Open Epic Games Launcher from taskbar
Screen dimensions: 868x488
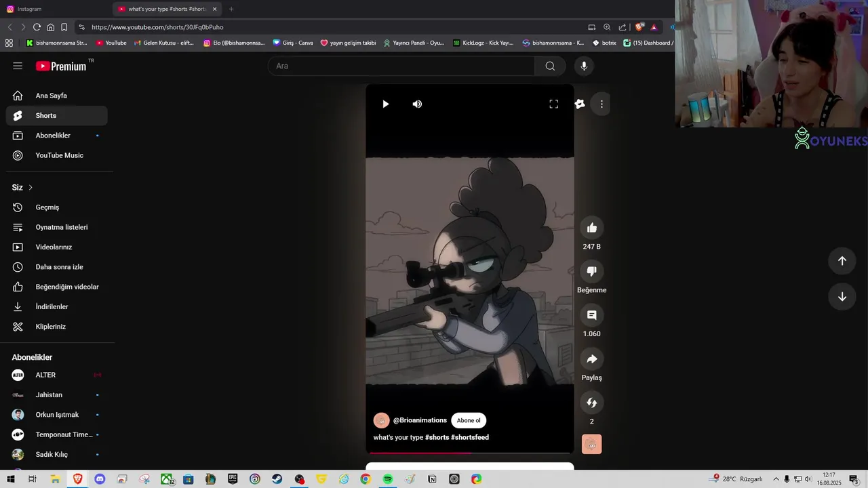233,479
